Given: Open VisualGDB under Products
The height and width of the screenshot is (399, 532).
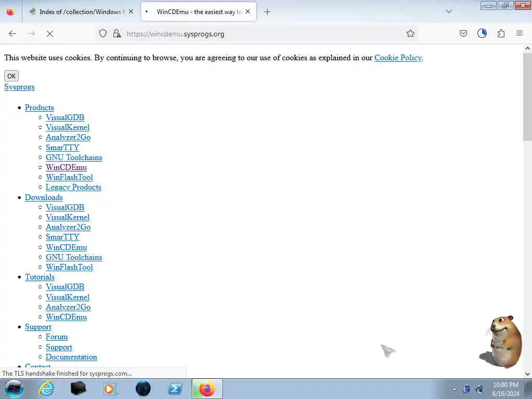Looking at the screenshot, I should [x=65, y=117].
